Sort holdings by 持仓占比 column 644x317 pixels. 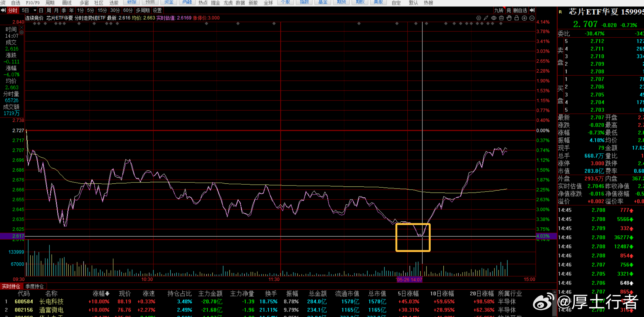point(179,294)
